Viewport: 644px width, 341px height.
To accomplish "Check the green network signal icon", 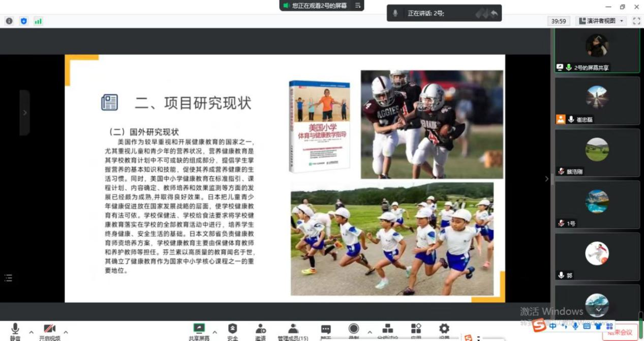I will (38, 21).
